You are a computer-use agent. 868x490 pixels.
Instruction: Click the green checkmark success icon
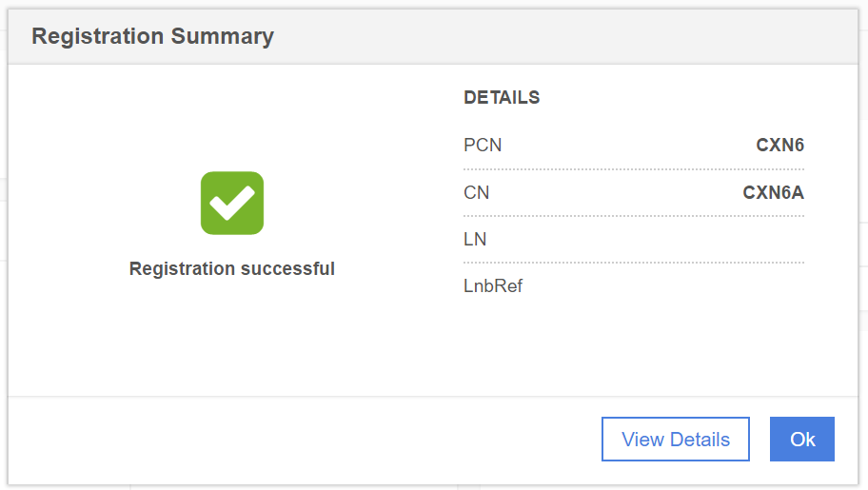232,203
